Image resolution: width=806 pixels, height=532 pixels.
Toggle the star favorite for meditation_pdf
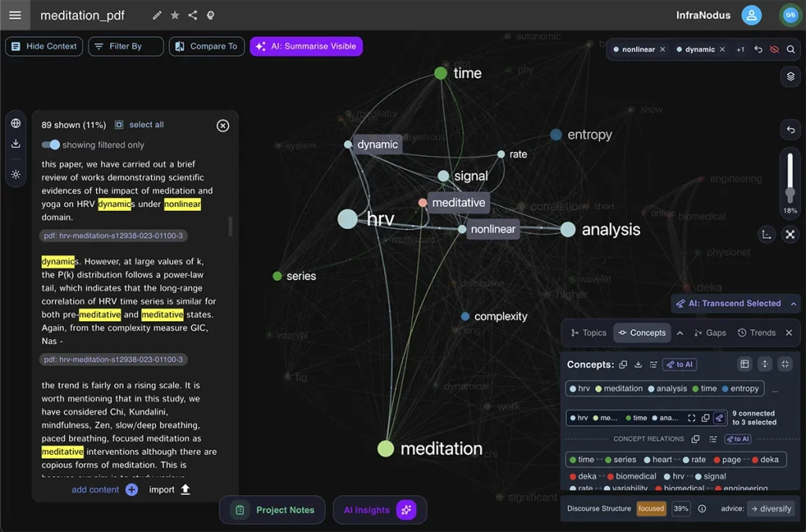[x=175, y=16]
